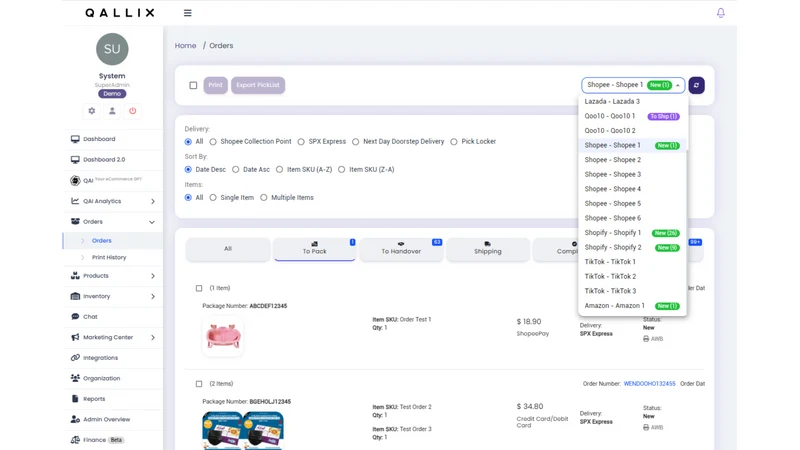The height and width of the screenshot is (450, 800).
Task: Open the user profile icon
Action: [112, 111]
